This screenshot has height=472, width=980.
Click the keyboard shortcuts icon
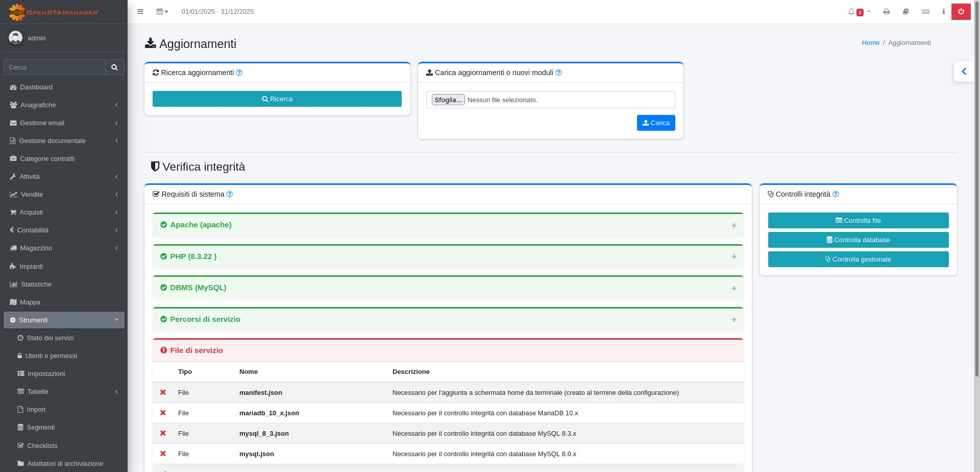point(925,12)
